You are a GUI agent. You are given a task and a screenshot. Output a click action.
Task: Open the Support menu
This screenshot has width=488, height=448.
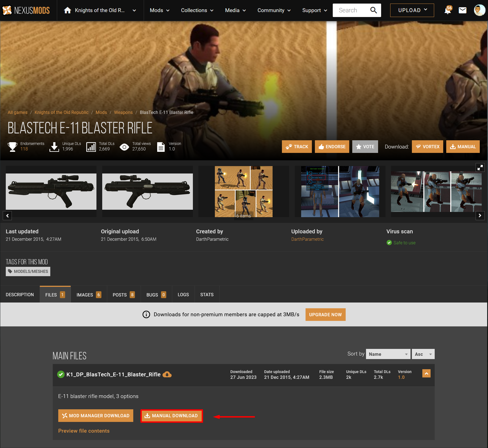pos(315,10)
